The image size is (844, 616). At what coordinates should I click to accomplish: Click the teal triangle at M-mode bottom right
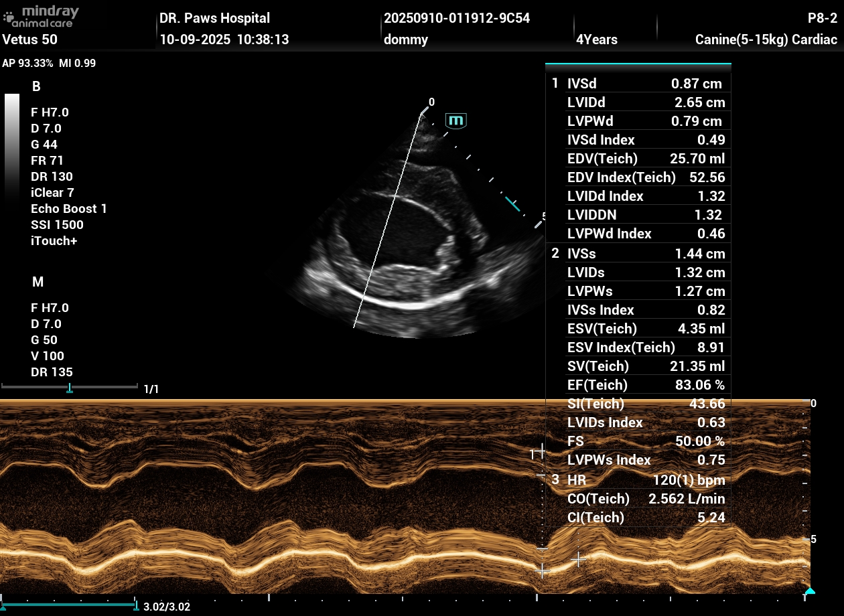810,591
